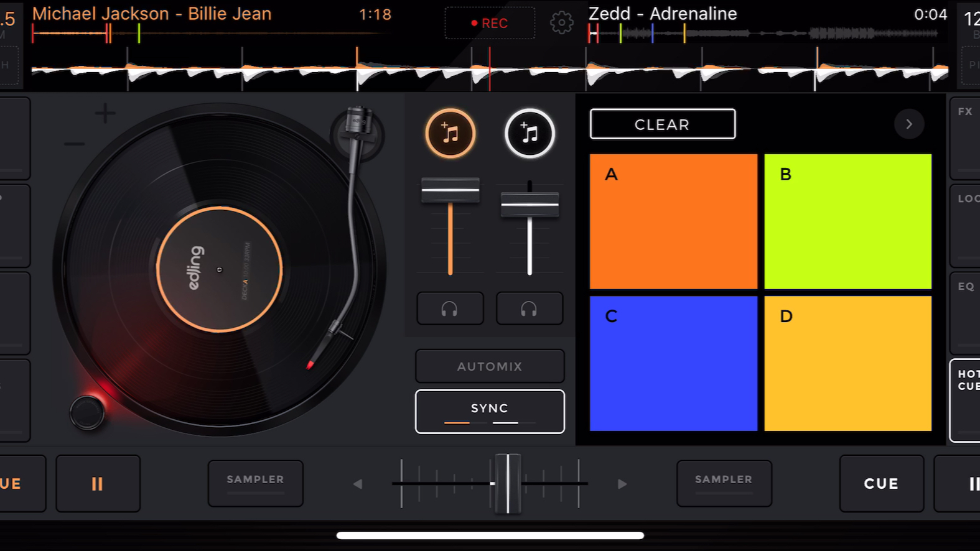
Task: Pause the left deck
Action: (x=98, y=483)
